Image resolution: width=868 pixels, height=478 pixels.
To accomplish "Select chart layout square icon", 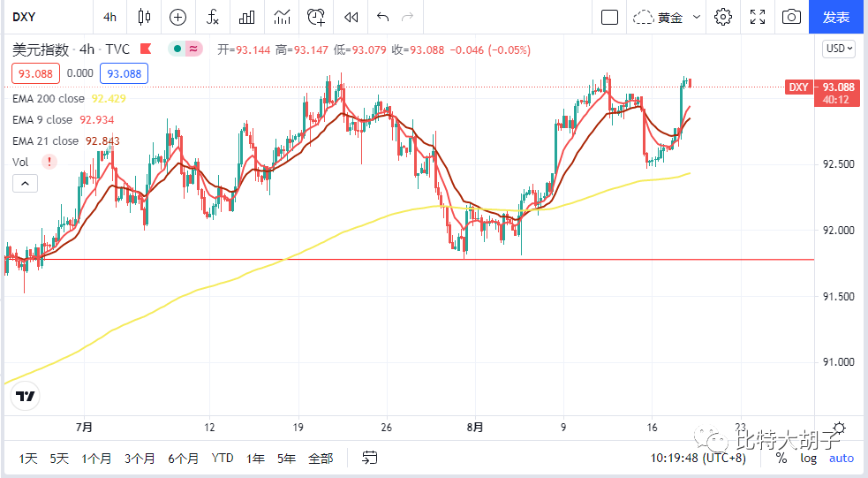I will tap(609, 17).
